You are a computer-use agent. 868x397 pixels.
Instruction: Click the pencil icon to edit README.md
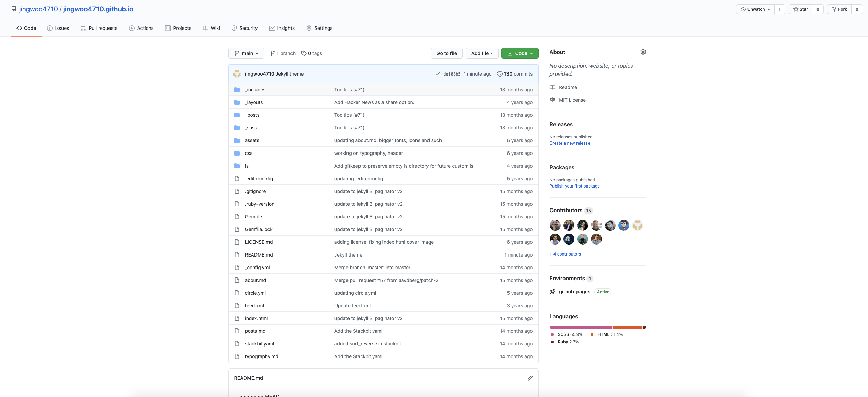pos(530,378)
